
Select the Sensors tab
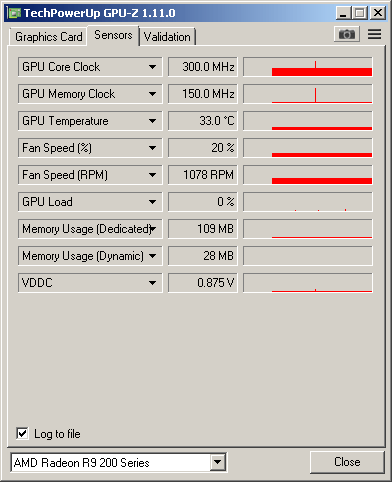coord(113,35)
